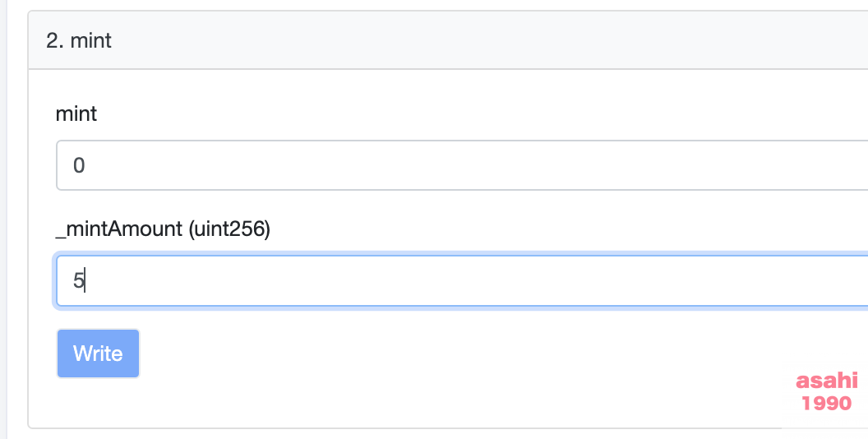The height and width of the screenshot is (439, 868).
Task: Focus the mint payable amount field
Action: click(x=462, y=165)
